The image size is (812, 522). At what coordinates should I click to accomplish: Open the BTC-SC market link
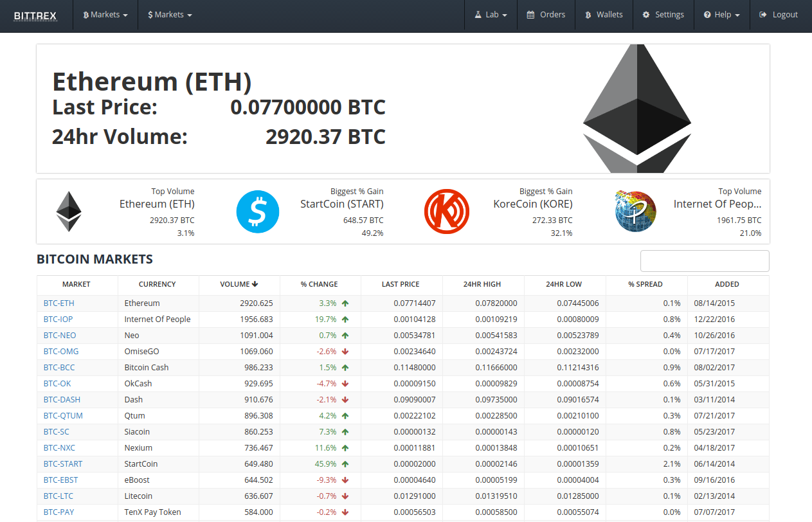coord(57,432)
